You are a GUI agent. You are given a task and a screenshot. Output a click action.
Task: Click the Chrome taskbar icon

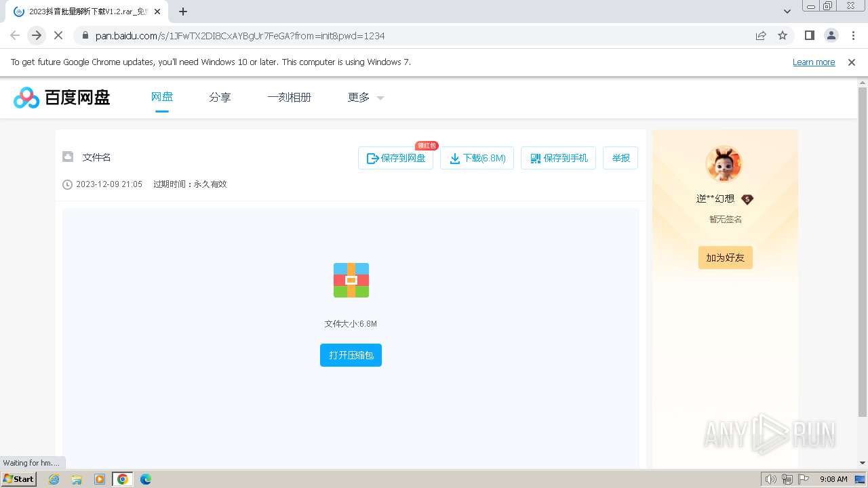coord(123,479)
